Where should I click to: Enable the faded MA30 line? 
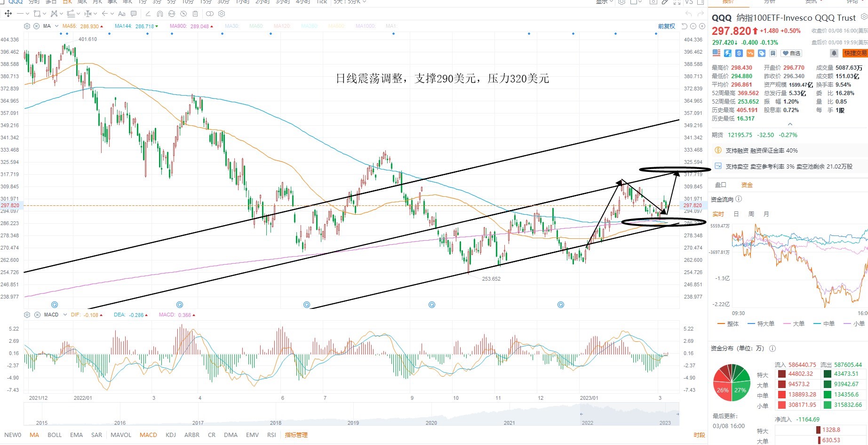coord(232,26)
